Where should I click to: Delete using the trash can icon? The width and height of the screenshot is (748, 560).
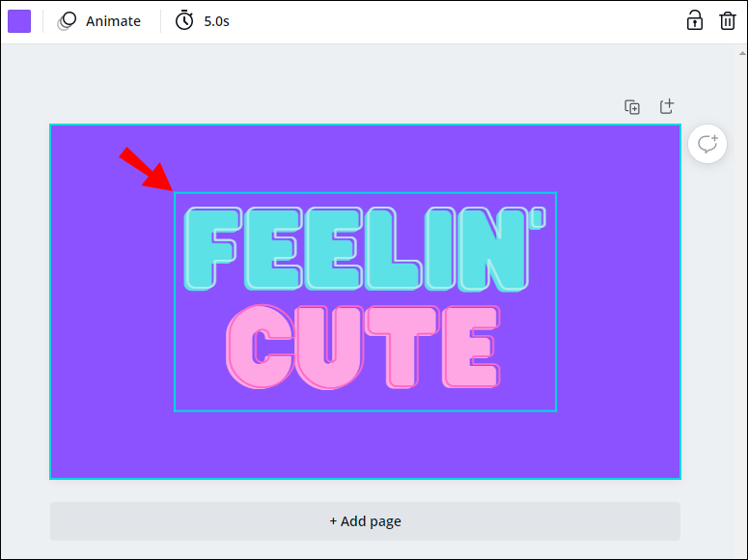click(728, 21)
